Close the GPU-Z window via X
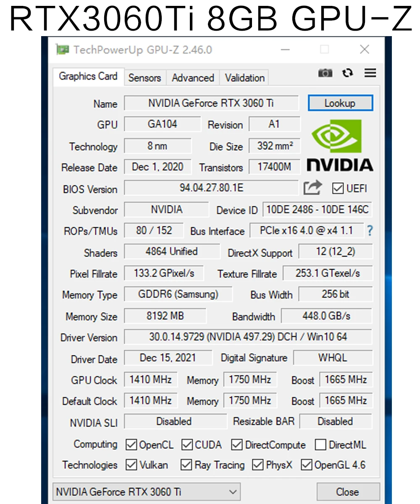 (364, 50)
